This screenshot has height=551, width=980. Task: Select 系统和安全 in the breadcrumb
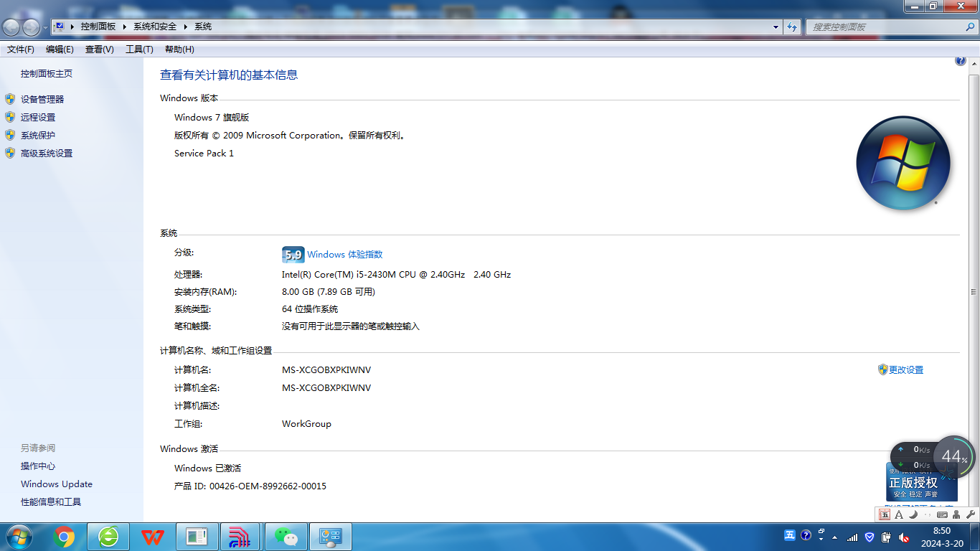click(155, 27)
